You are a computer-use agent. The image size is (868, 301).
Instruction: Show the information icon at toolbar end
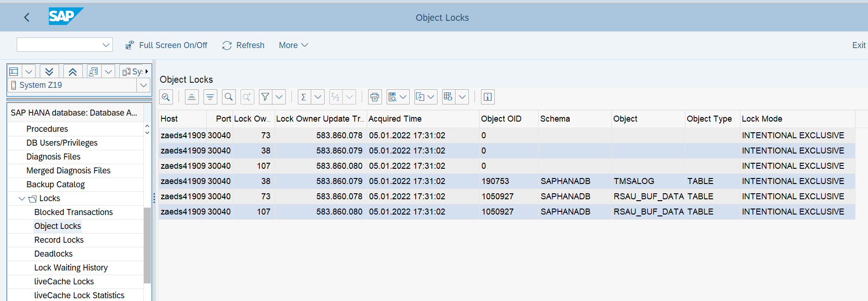(x=487, y=97)
